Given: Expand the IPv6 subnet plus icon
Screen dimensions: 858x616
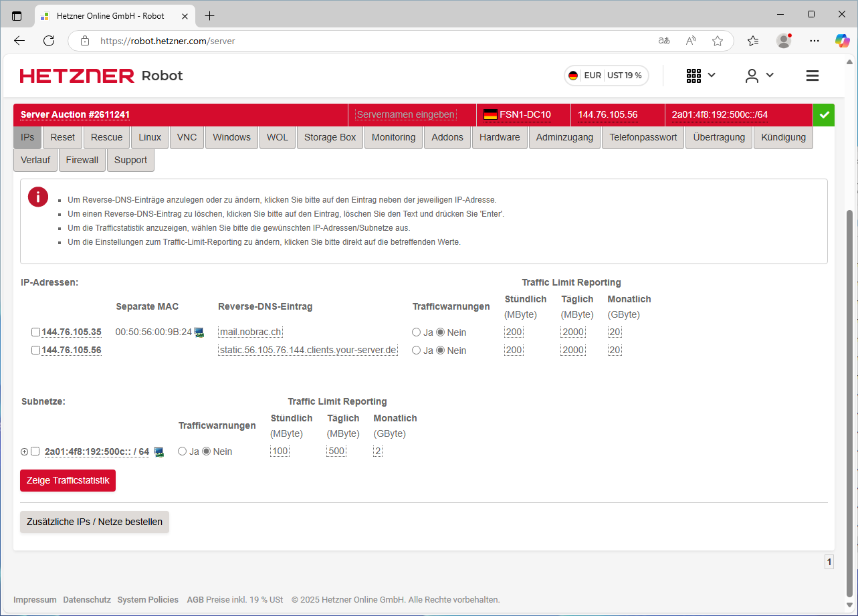Looking at the screenshot, I should [25, 451].
